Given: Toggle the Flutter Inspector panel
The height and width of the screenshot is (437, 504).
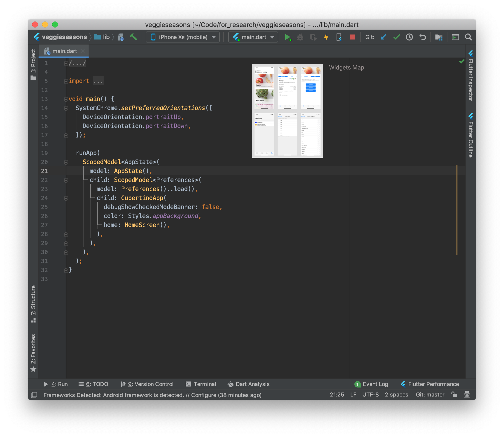Looking at the screenshot, I should (x=471, y=75).
